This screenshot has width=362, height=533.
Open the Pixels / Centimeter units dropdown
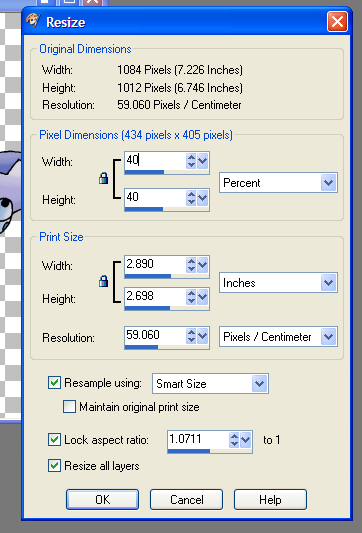pyautogui.click(x=328, y=337)
